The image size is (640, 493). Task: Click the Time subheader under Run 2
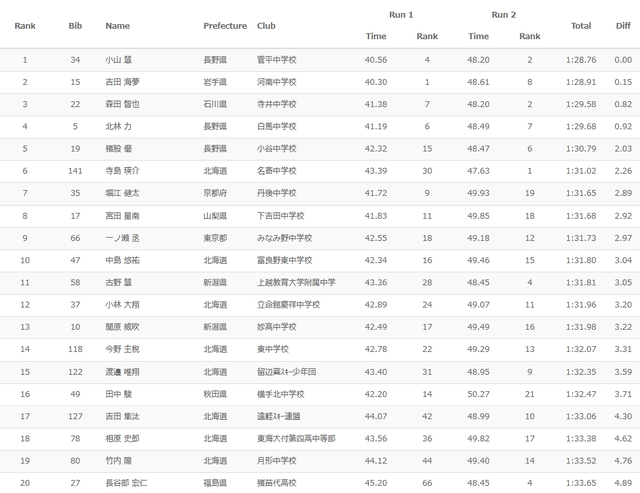click(x=478, y=36)
